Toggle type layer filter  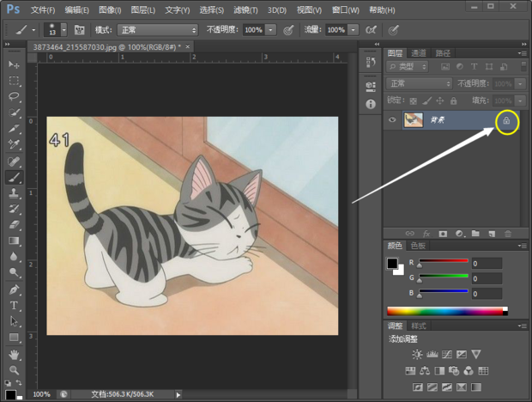tap(474, 66)
